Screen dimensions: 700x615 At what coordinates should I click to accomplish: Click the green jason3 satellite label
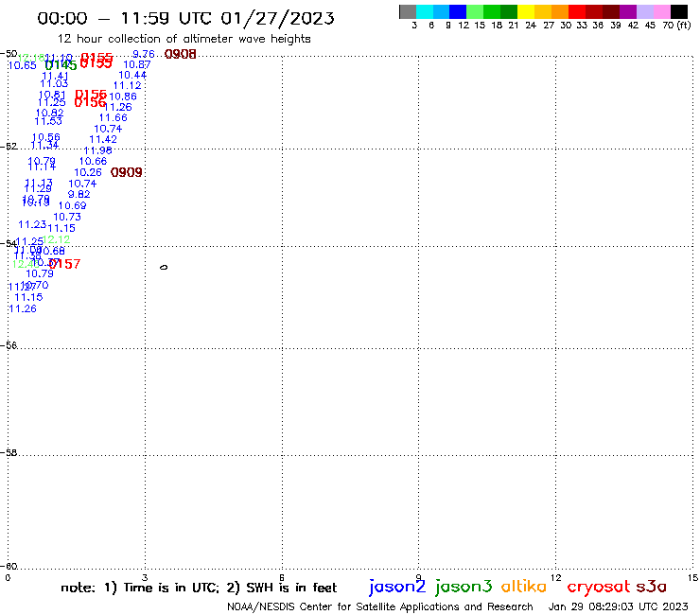464,587
